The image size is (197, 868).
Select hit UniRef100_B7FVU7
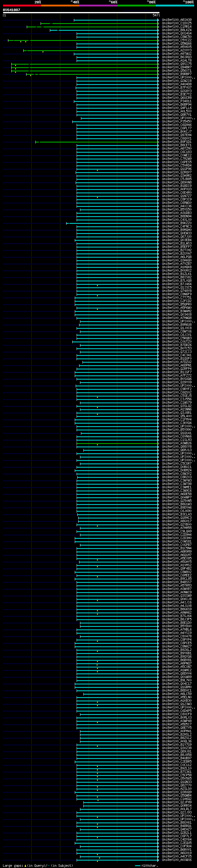point(176,88)
